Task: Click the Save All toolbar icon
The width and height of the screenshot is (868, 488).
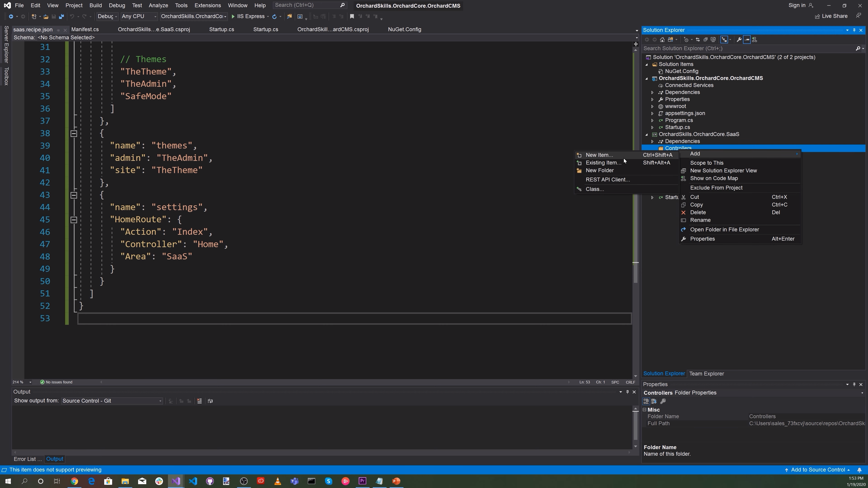Action: [x=61, y=16]
